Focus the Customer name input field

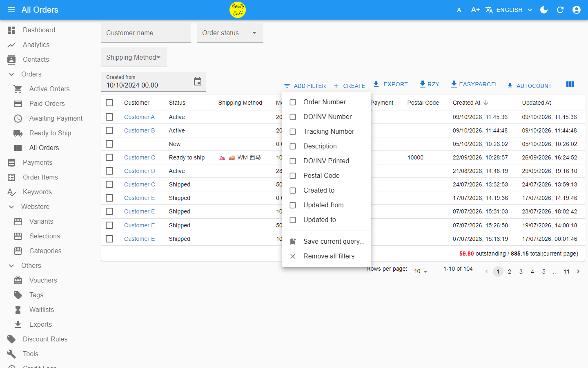[146, 33]
